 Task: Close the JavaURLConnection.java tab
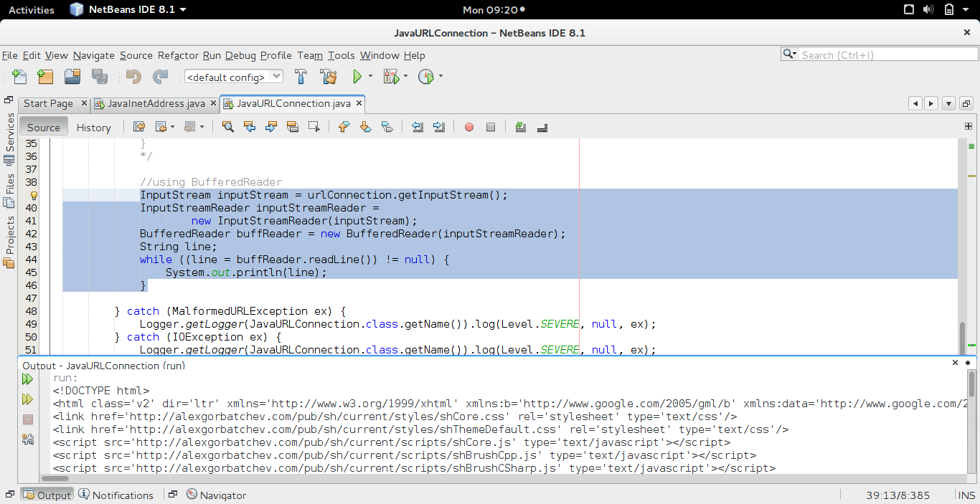[x=359, y=103]
